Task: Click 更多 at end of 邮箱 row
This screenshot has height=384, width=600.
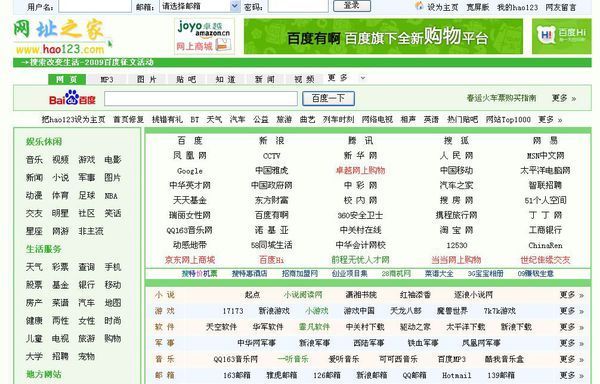Action: [x=572, y=376]
